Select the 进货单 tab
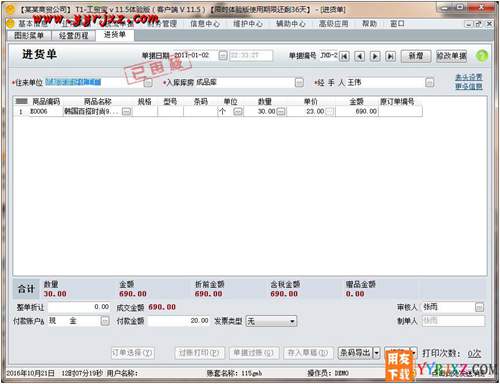 click(115, 35)
